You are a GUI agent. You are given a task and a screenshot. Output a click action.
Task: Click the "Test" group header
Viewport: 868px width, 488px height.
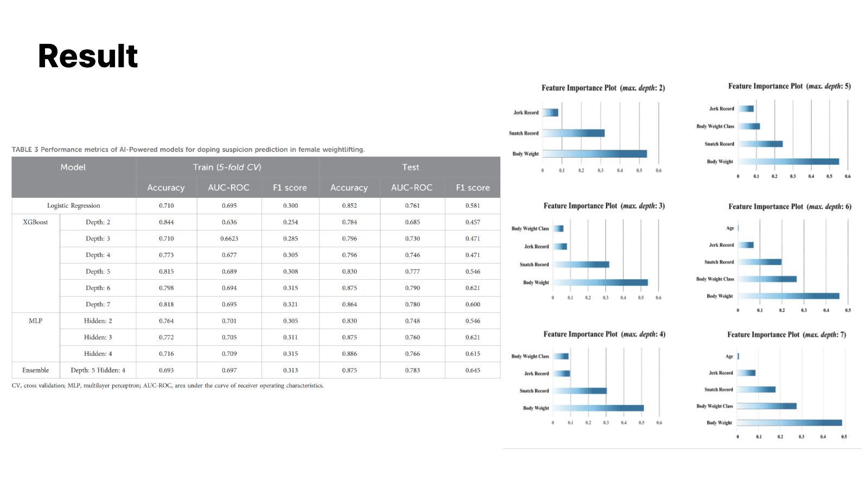click(411, 167)
